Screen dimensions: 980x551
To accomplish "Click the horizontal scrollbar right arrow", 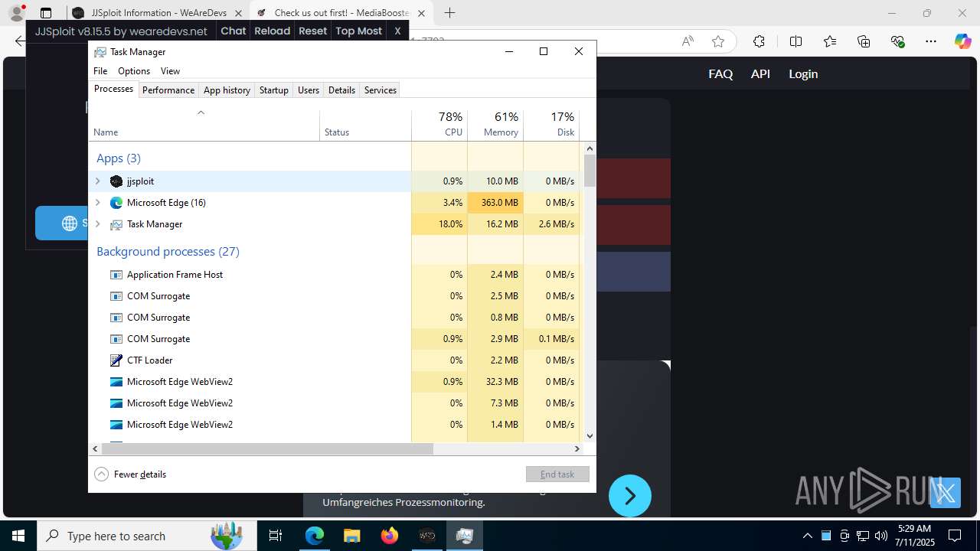I will click(x=577, y=449).
